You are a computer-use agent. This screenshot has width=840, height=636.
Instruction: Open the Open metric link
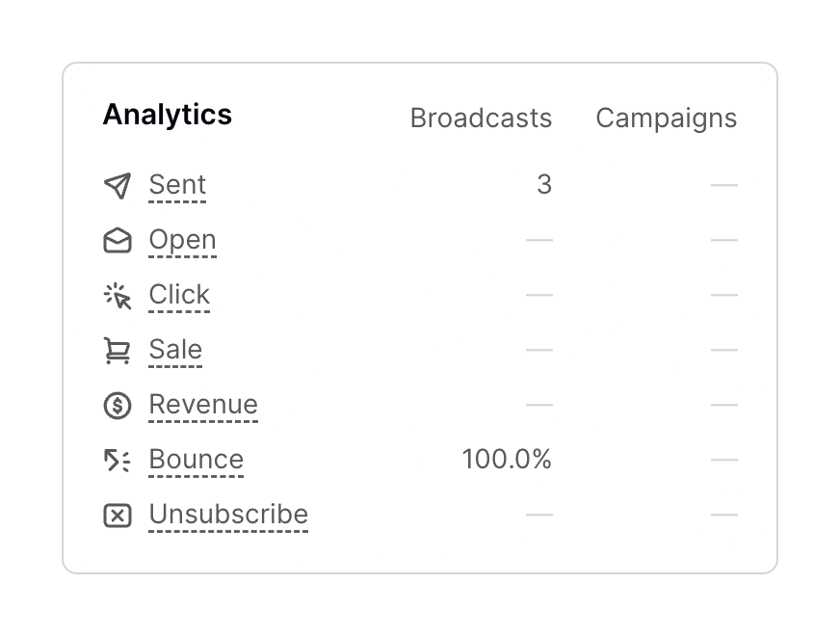182,240
